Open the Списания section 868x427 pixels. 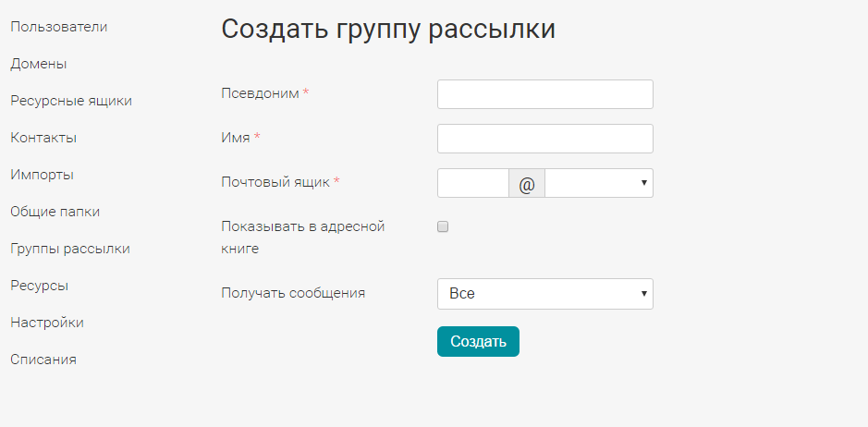pyautogui.click(x=43, y=360)
